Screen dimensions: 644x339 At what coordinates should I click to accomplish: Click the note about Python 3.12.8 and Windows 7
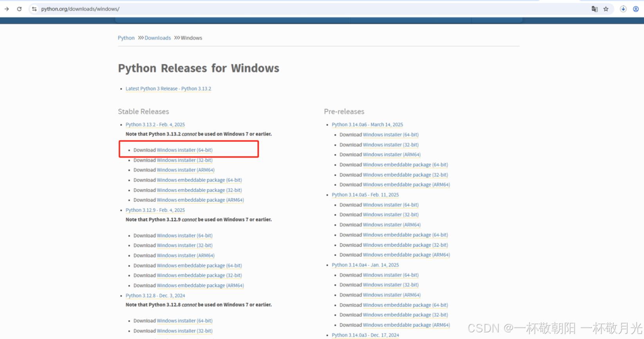tap(198, 305)
